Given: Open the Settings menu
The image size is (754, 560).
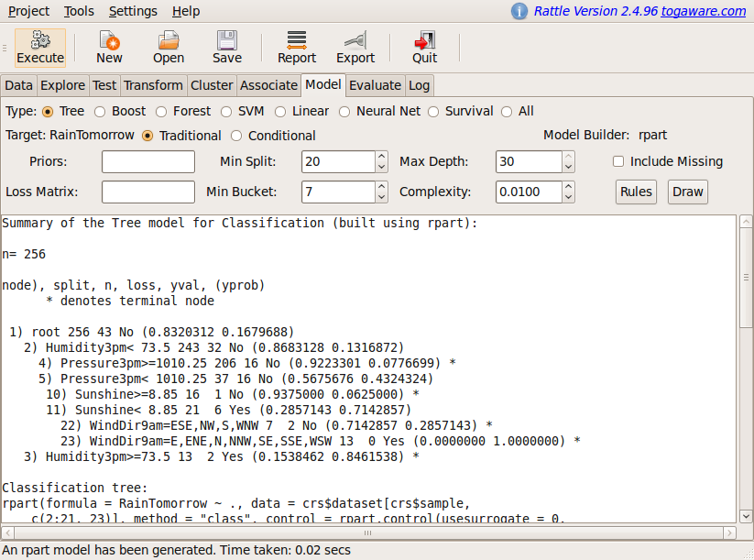Looking at the screenshot, I should 133,11.
